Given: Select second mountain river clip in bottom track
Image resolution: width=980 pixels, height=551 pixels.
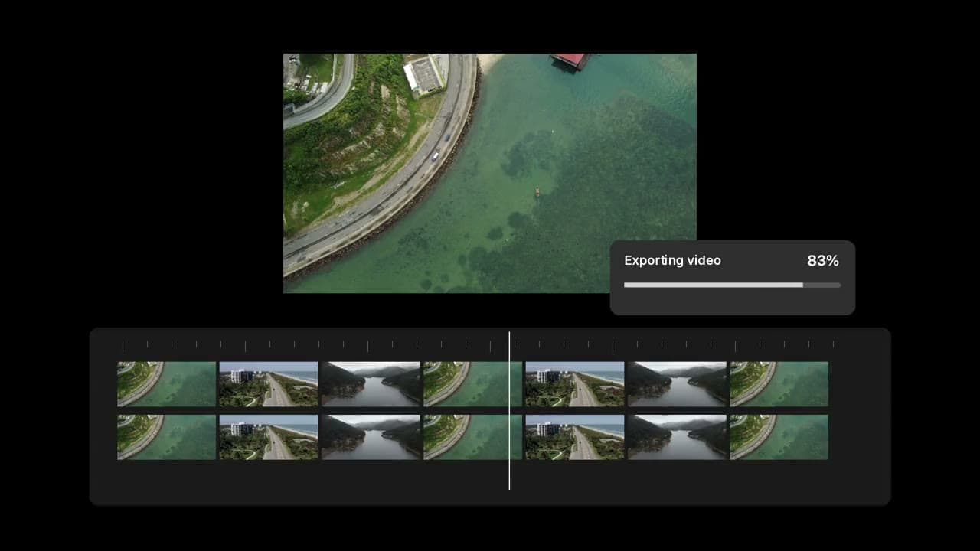Looking at the screenshot, I should (677, 437).
